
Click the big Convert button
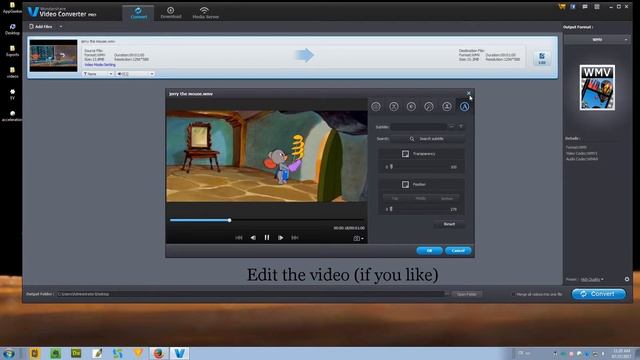(598, 294)
